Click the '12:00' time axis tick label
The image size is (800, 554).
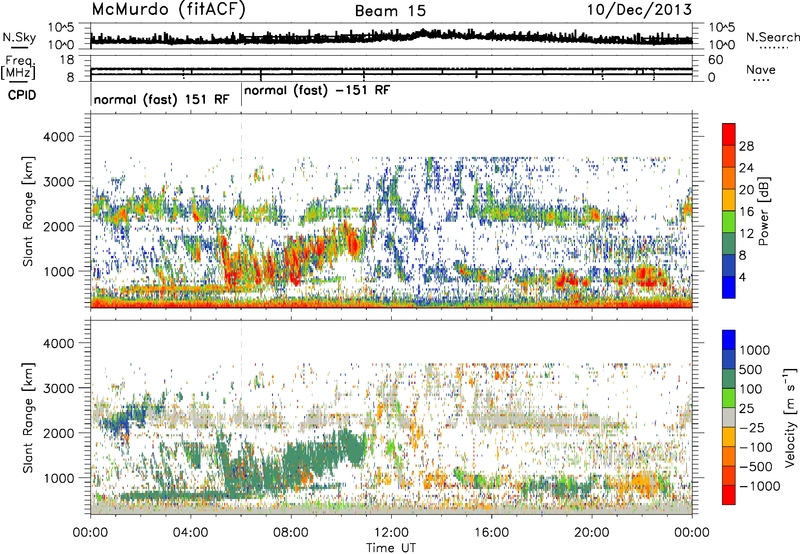tap(391, 533)
